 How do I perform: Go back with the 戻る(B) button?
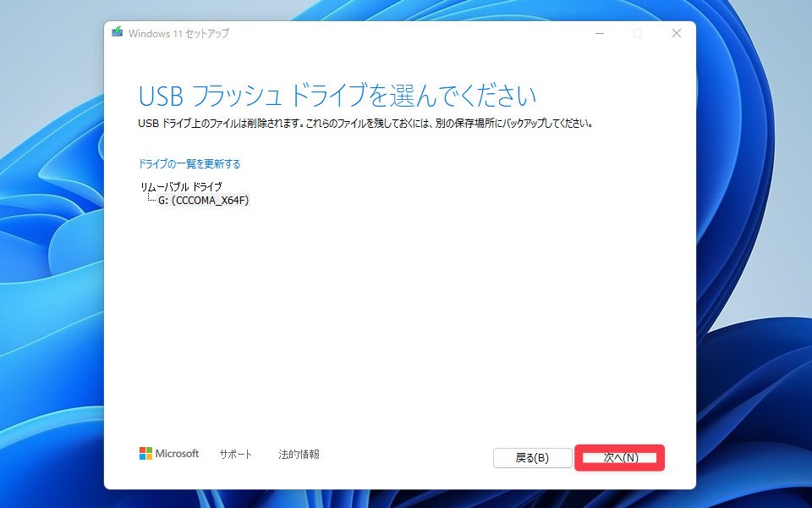pos(532,458)
